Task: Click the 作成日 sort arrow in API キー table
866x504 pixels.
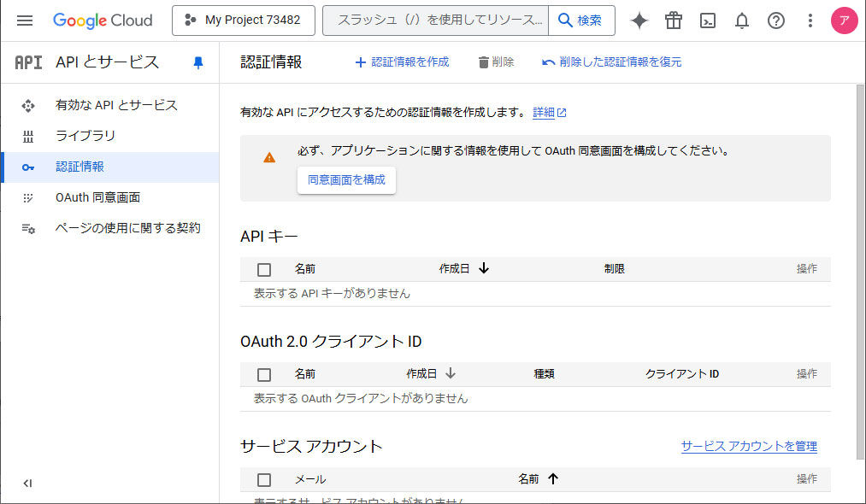Action: [484, 268]
